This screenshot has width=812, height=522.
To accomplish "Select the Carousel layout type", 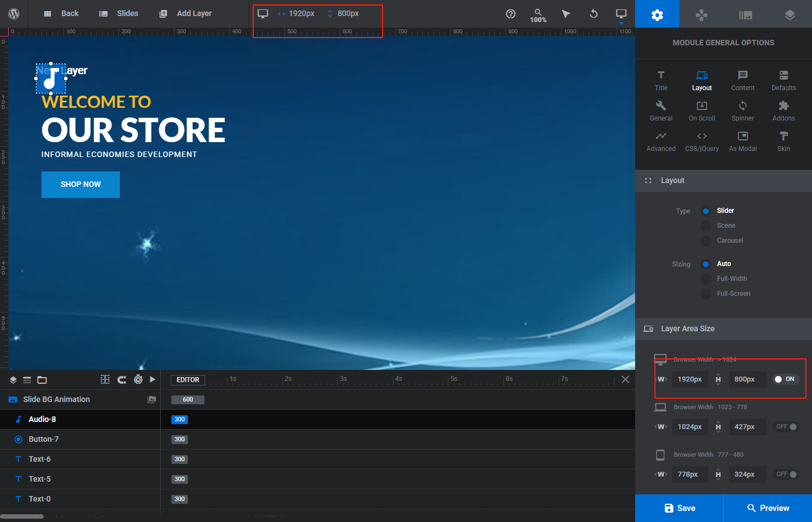I will [706, 241].
